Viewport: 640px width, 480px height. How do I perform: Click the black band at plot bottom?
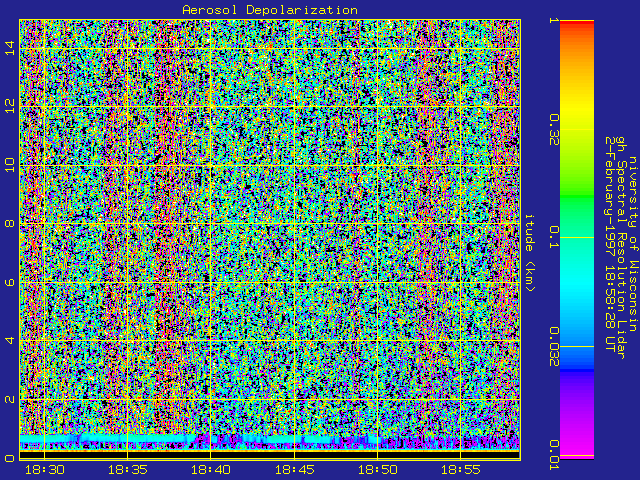pos(270,454)
